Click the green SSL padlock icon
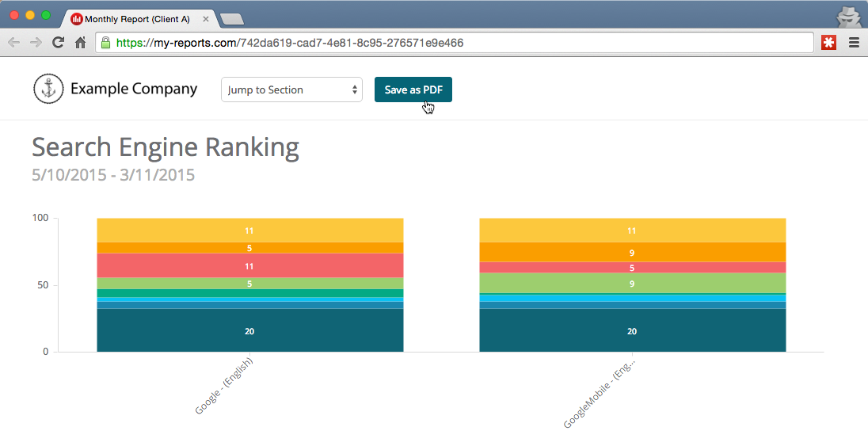 coord(105,43)
